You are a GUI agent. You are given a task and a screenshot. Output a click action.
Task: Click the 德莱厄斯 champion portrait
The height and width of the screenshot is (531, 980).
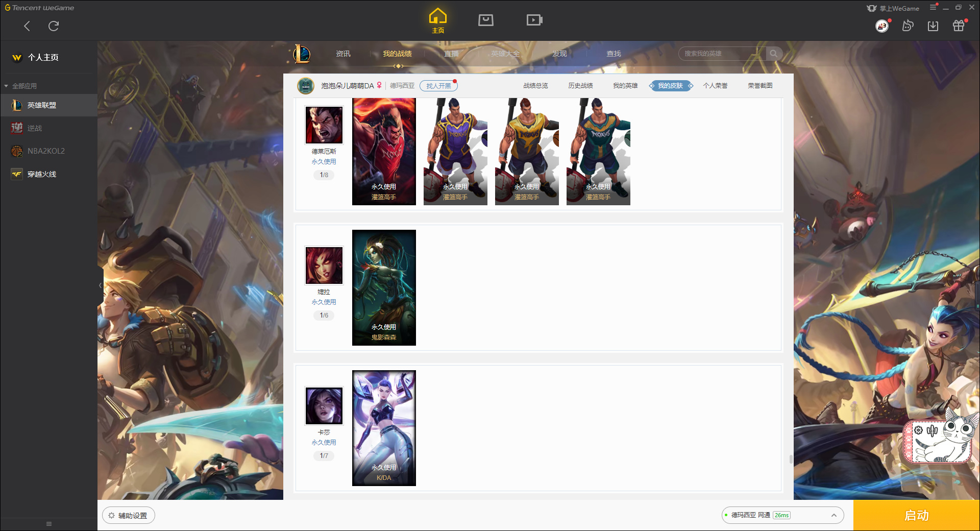(x=324, y=125)
